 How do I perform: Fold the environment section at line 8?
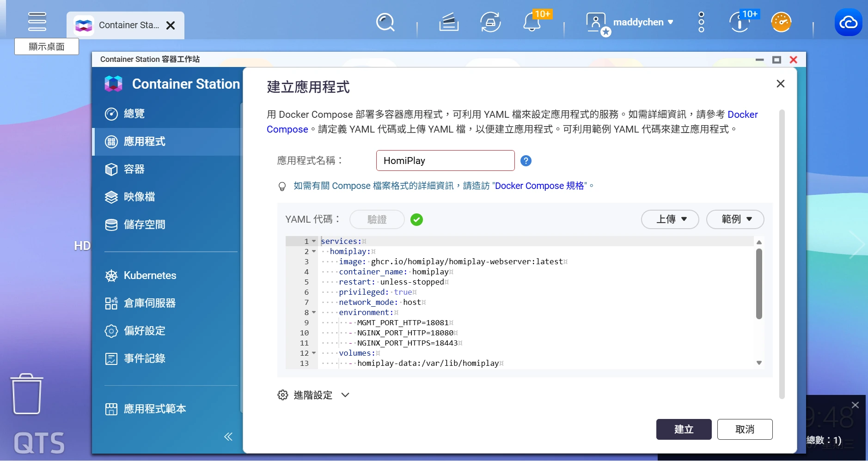[x=314, y=312]
